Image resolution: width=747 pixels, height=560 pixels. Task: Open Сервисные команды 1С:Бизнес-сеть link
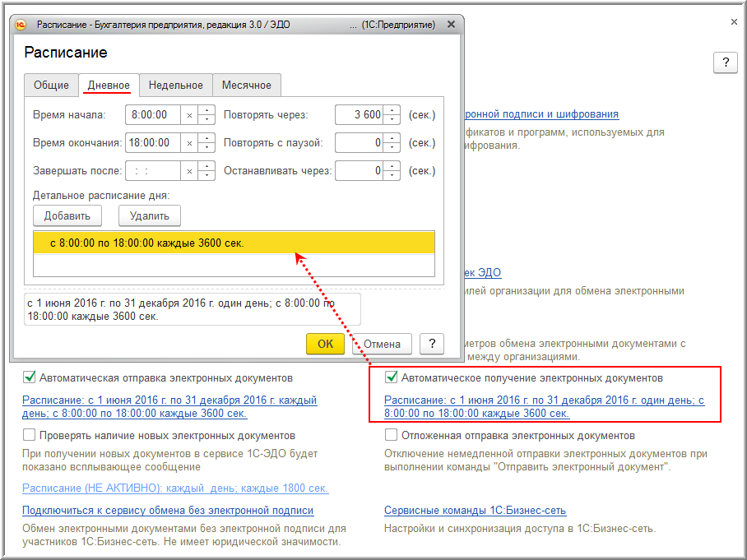tap(475, 511)
